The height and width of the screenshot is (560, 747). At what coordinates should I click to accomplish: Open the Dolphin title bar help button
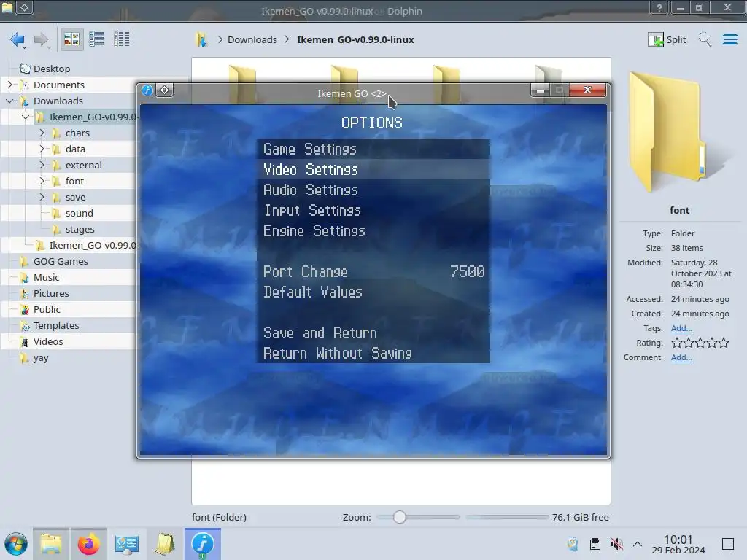(659, 7)
